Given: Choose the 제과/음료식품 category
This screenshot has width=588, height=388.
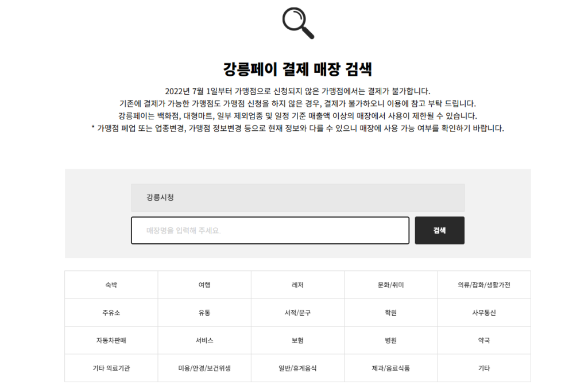Looking at the screenshot, I should tap(390, 368).
